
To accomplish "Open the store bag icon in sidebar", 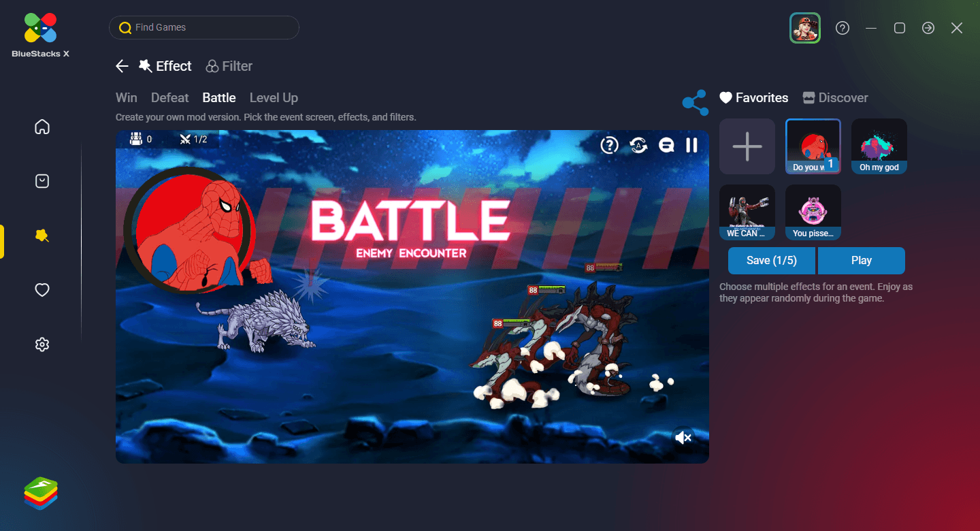I will point(42,181).
